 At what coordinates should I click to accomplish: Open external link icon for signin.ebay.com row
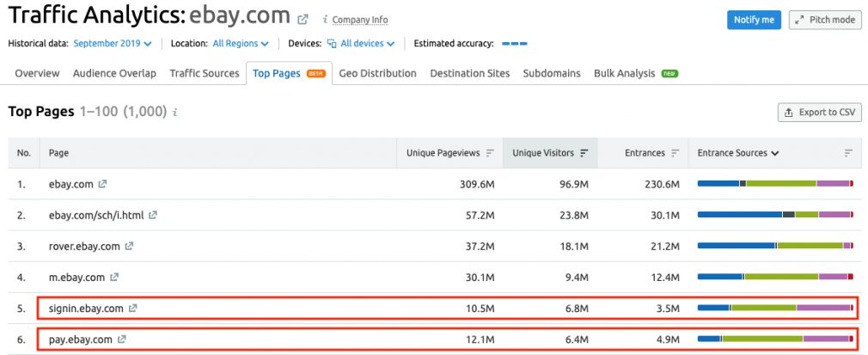(132, 309)
